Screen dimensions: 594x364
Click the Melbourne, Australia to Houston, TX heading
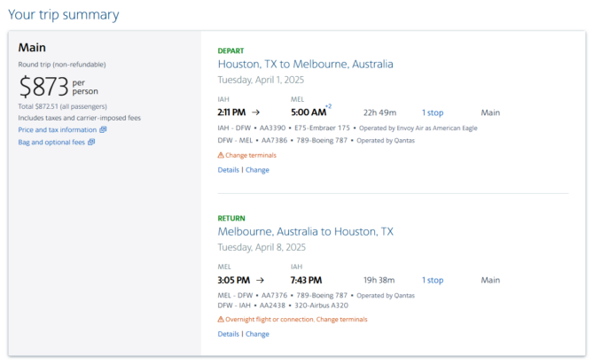click(x=305, y=231)
